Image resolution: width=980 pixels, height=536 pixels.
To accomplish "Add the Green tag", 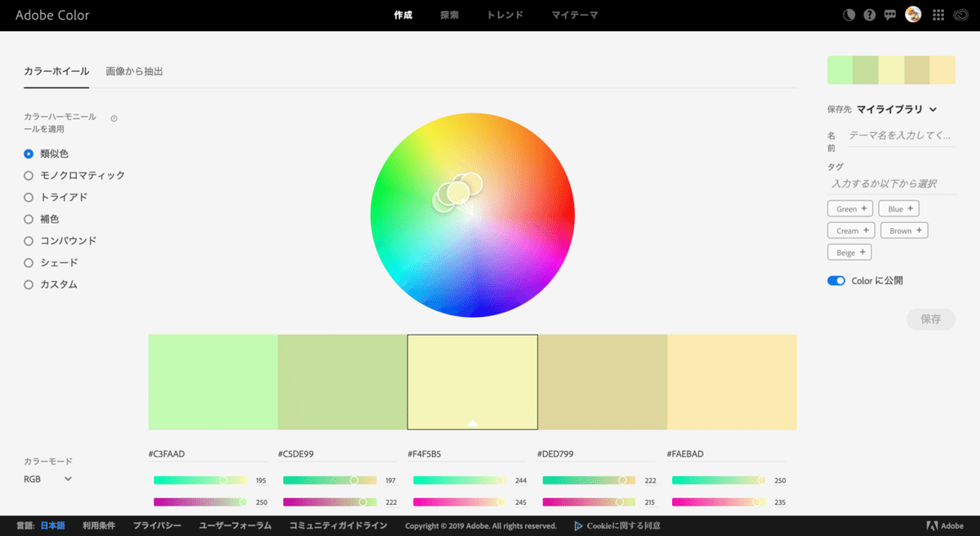I will 850,208.
